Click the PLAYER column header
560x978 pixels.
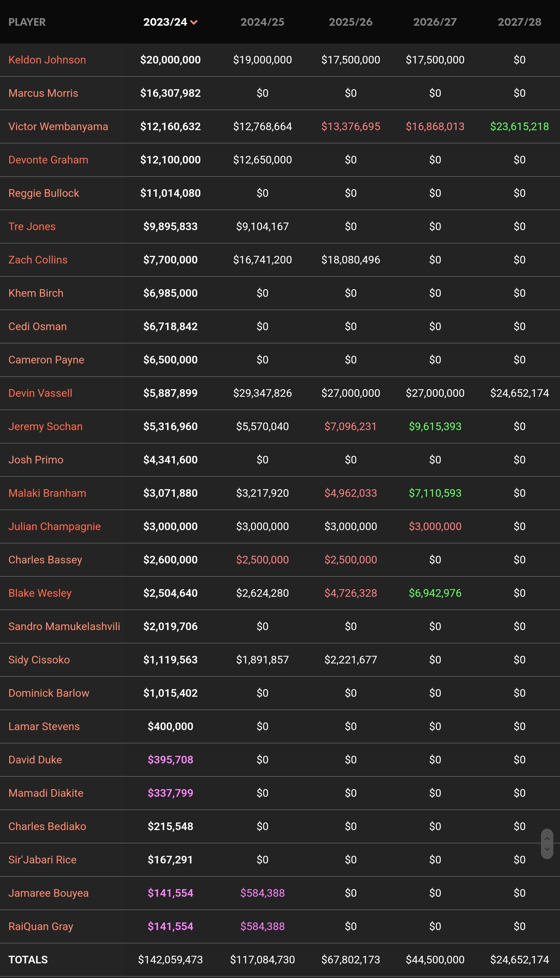point(27,22)
